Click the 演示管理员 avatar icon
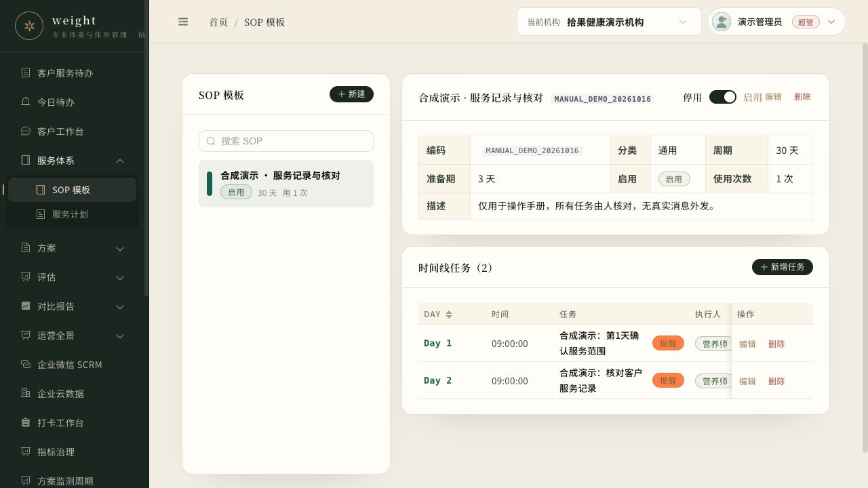 coord(722,22)
